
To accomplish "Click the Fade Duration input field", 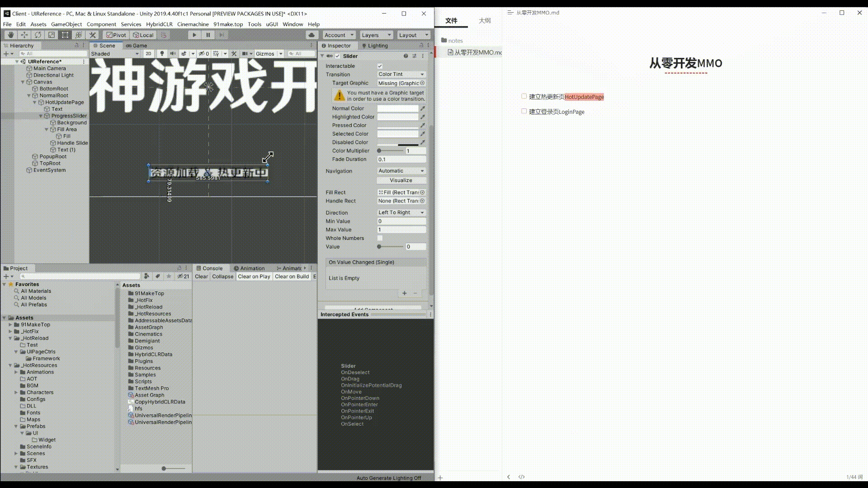I will (x=401, y=160).
